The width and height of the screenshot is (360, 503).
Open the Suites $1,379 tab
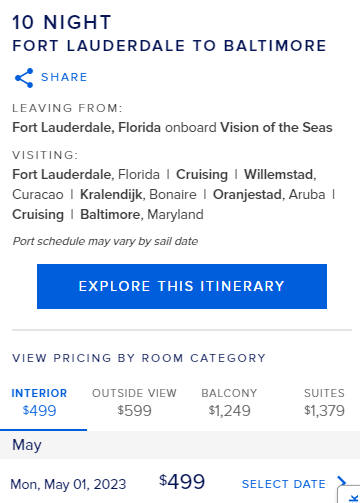point(324,402)
